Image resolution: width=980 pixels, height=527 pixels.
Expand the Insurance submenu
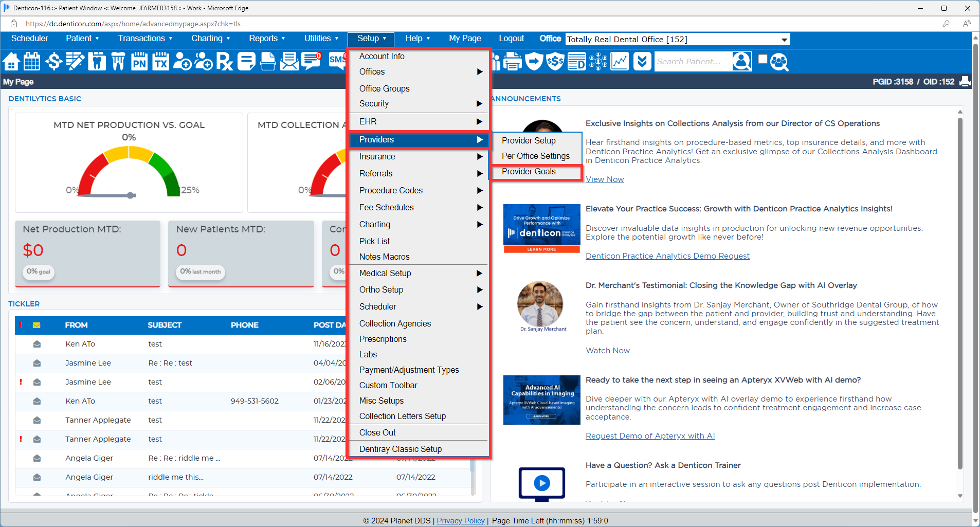pos(419,156)
